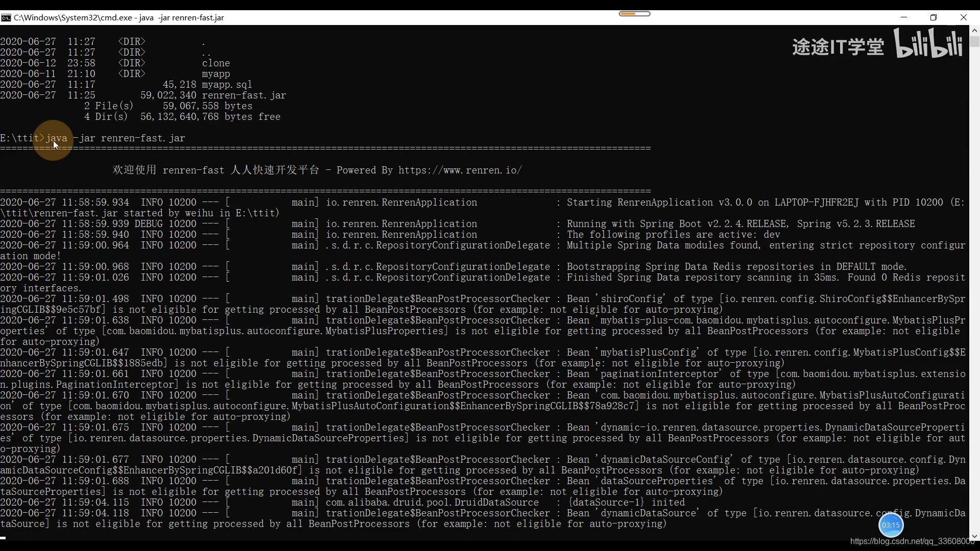Screen dimensions: 980x551
Task: Click the drag handle pill at top center
Action: point(634,14)
